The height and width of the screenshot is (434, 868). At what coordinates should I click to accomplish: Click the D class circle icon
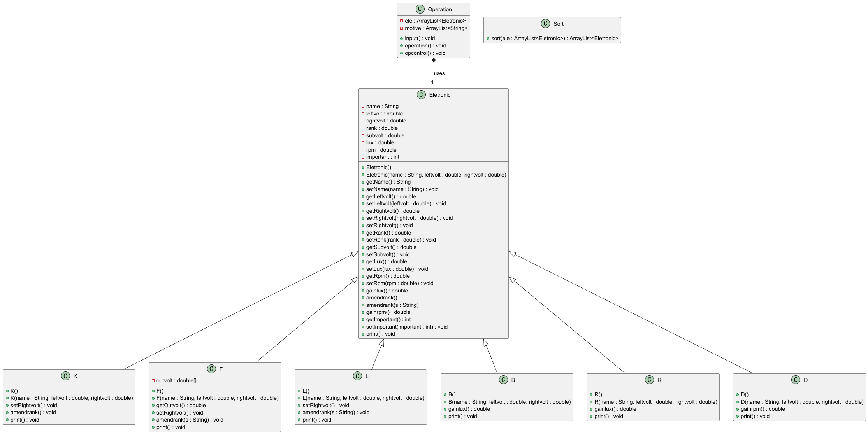(796, 380)
